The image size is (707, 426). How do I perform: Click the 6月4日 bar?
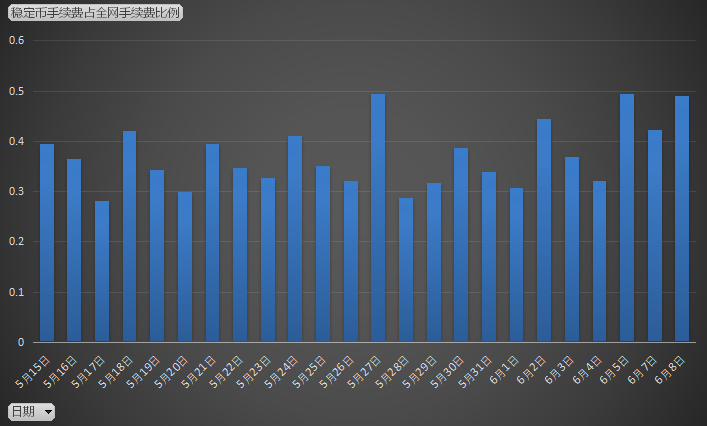coord(599,262)
